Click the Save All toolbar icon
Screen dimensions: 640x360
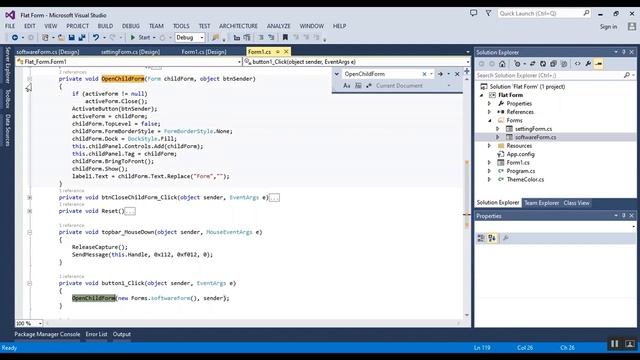tap(82, 38)
